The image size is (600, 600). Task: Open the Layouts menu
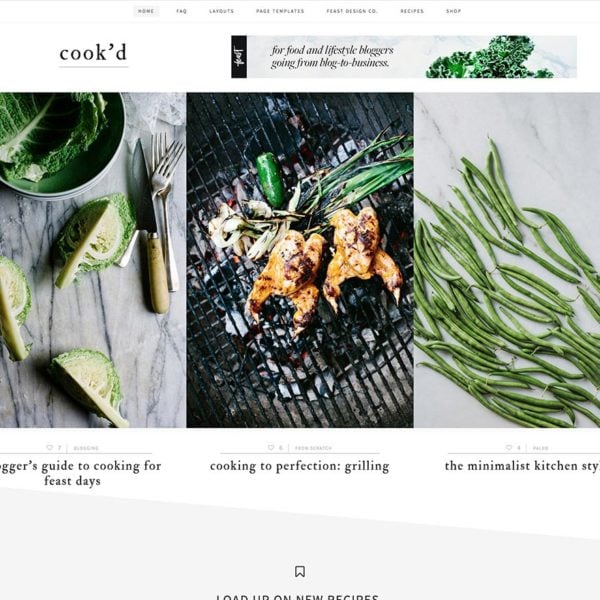point(222,11)
